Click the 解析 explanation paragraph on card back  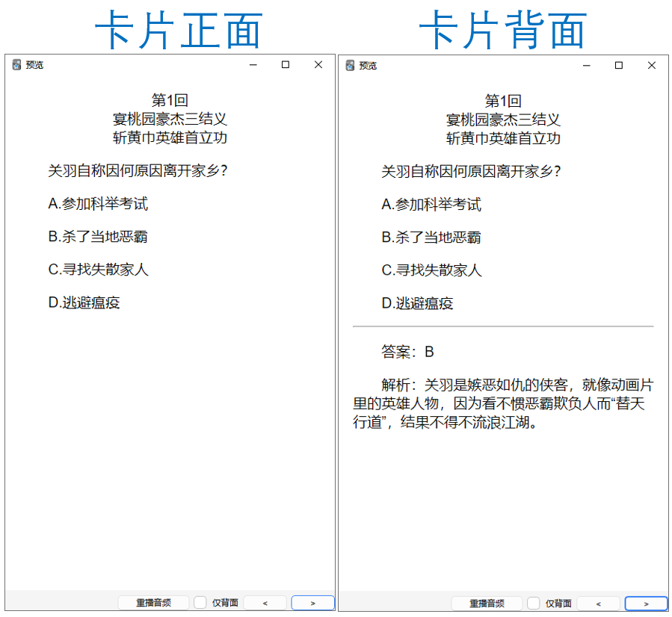pos(503,404)
